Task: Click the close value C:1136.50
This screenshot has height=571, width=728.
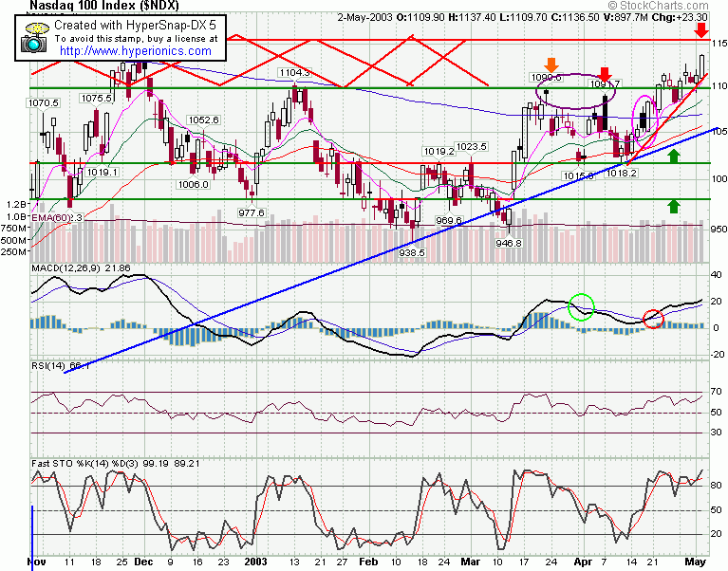Action: pyautogui.click(x=575, y=17)
